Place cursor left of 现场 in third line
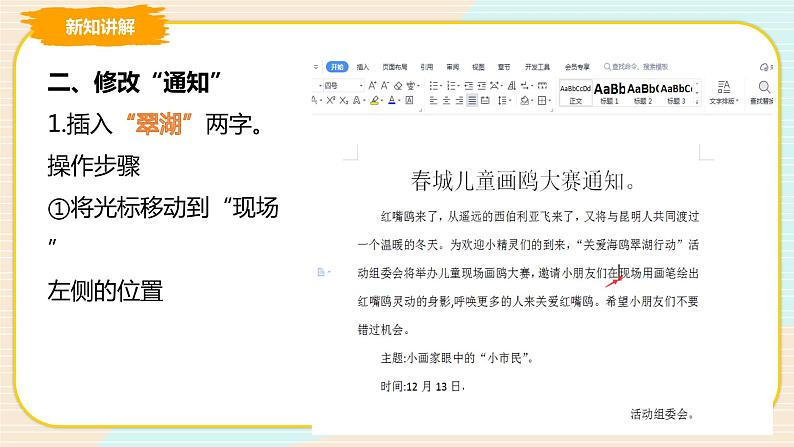 click(619, 273)
